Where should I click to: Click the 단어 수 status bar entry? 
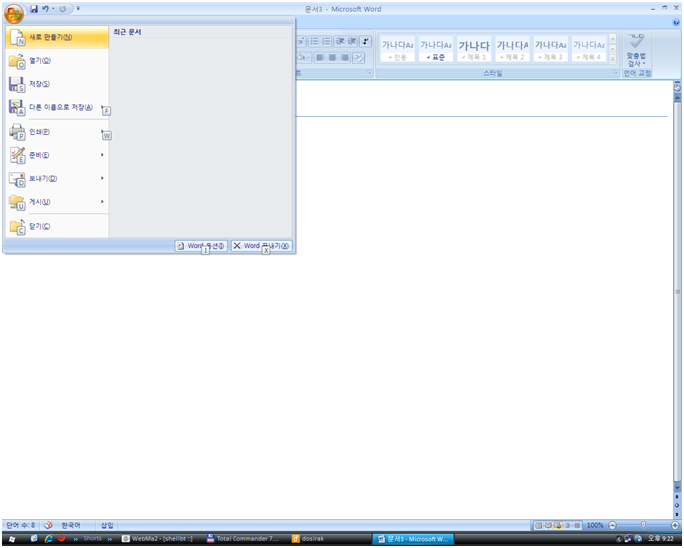pyautogui.click(x=21, y=525)
